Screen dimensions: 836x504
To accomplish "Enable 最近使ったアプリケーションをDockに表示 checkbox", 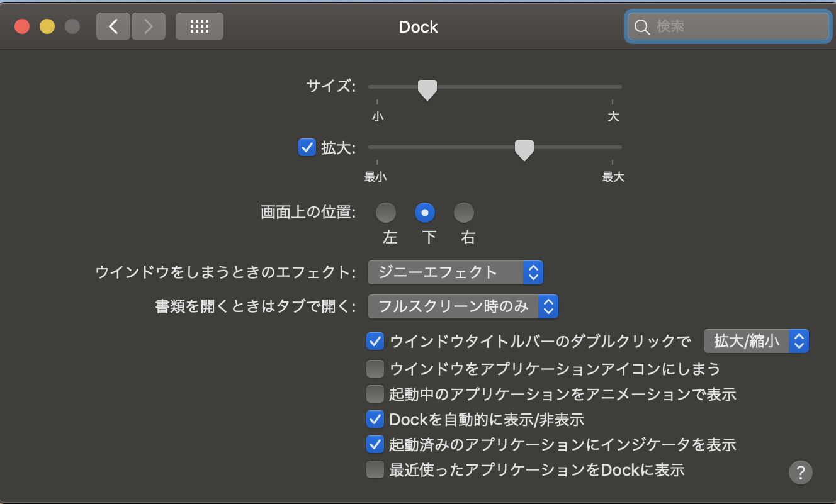I will (x=375, y=469).
